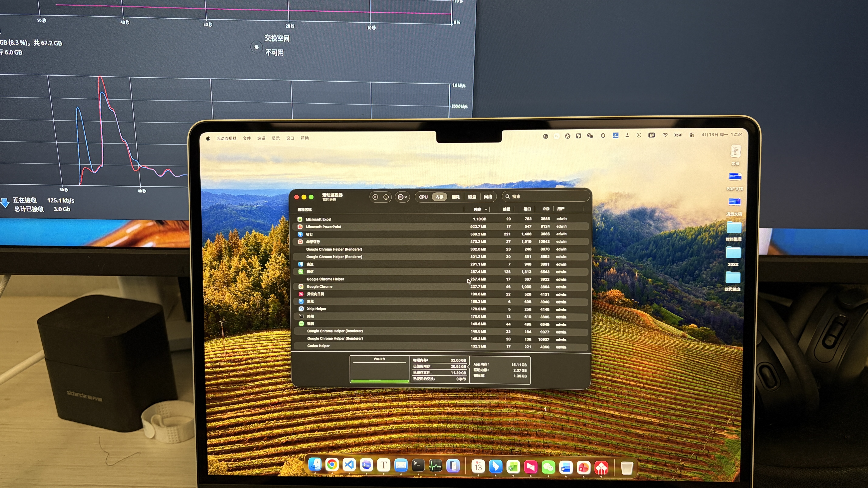The image size is (868, 488).
Task: Click the 搜索 search field
Action: pyautogui.click(x=546, y=196)
